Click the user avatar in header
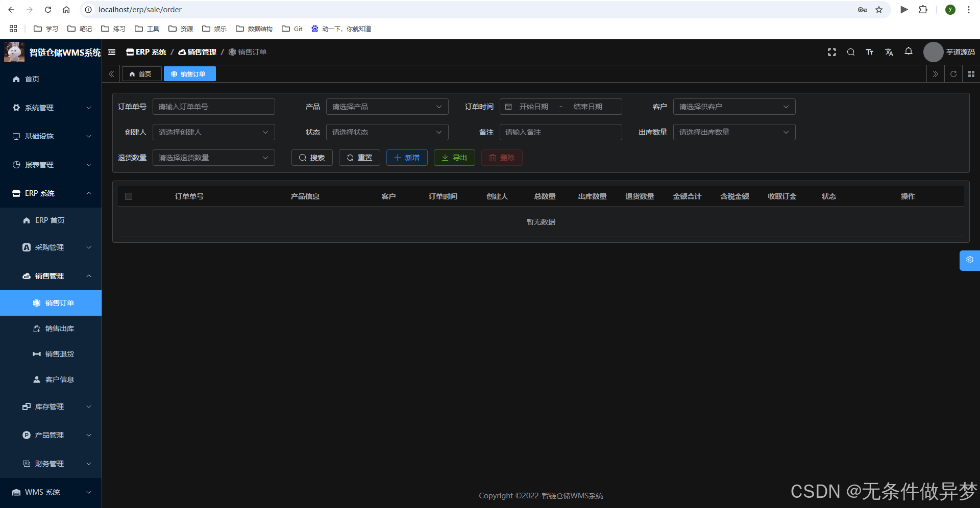 pos(933,52)
